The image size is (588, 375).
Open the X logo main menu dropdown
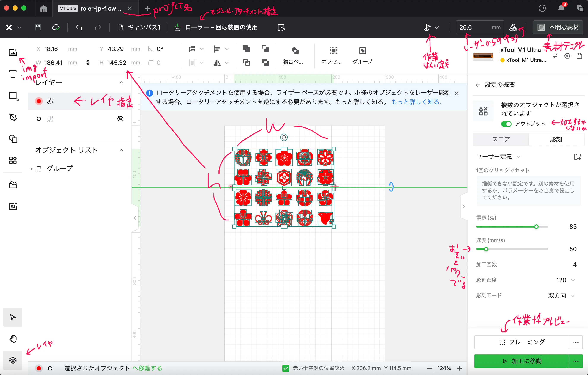13,27
